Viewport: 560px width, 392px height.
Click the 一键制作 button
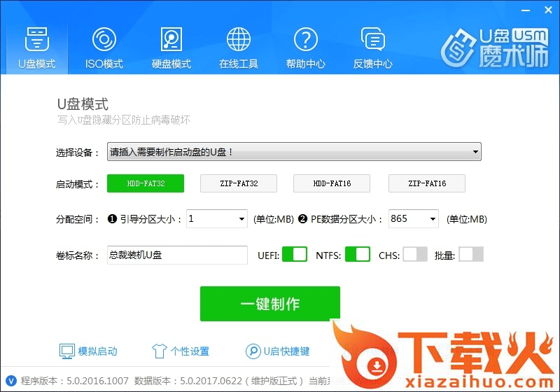[x=270, y=304]
